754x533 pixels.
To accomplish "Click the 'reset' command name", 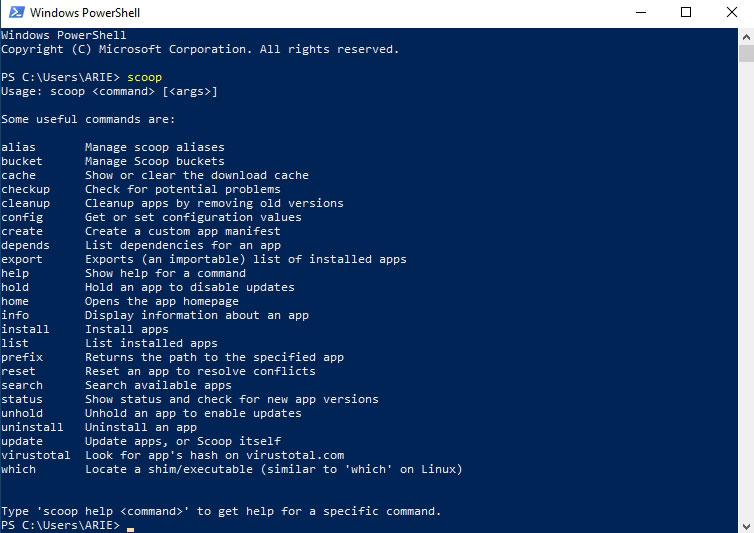I will point(18,371).
